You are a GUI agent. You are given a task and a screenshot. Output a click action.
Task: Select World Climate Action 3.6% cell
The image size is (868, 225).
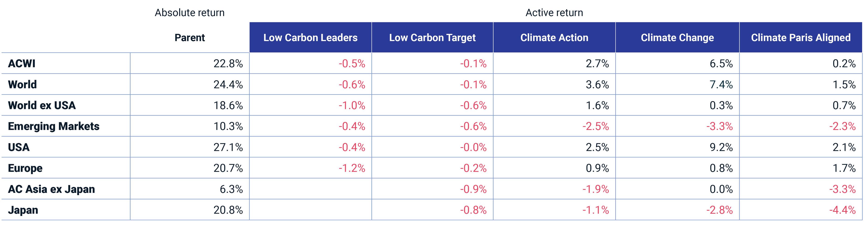[597, 84]
